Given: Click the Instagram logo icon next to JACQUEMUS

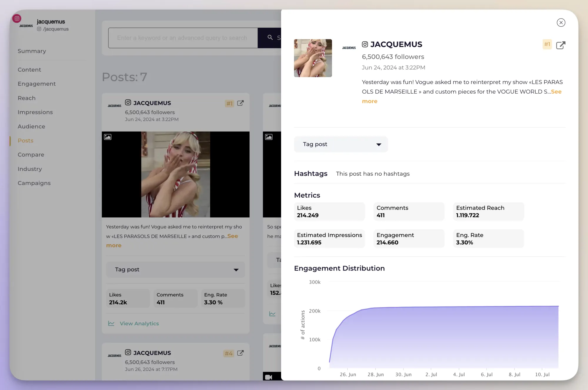Looking at the screenshot, I should pyautogui.click(x=365, y=43).
